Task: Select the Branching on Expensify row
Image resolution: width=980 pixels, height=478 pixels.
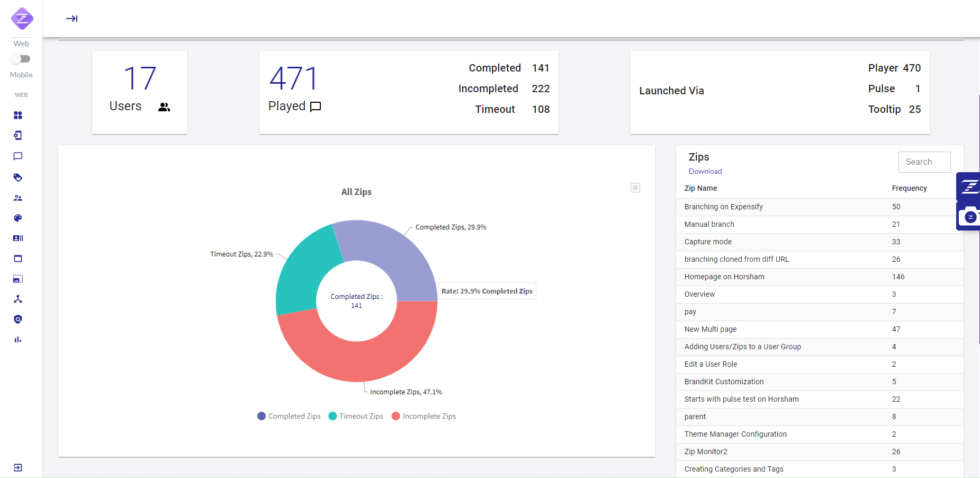Action: 723,207
